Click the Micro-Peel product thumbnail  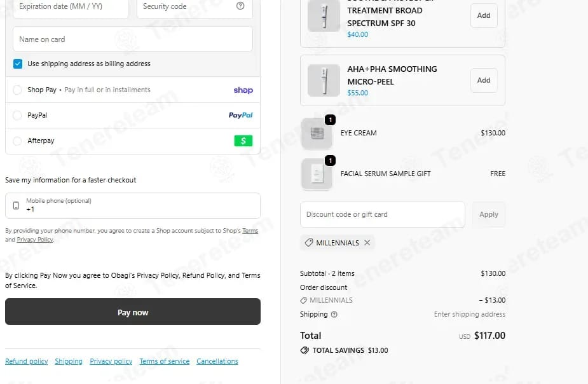point(324,80)
